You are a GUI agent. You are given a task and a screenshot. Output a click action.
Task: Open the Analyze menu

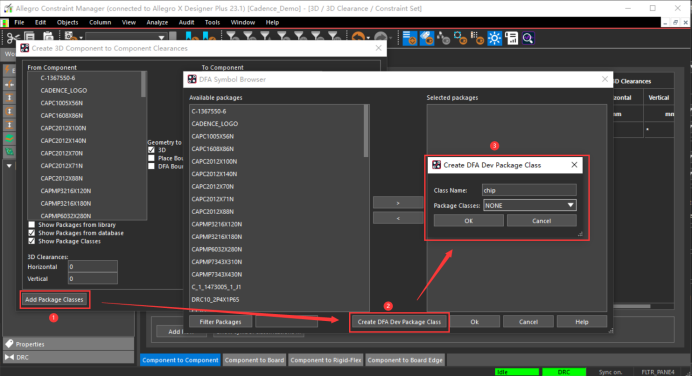coord(157,22)
